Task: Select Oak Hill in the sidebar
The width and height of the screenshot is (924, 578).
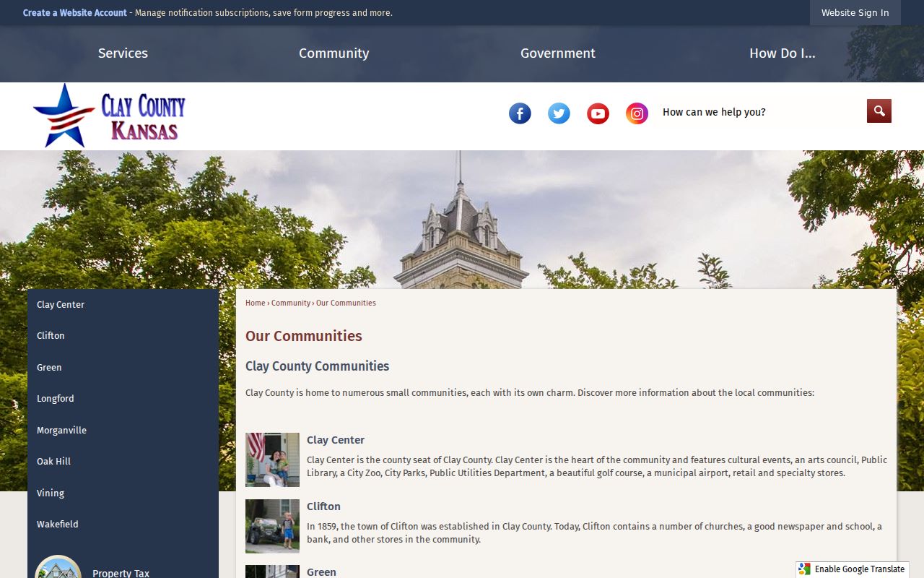Action: (123, 462)
